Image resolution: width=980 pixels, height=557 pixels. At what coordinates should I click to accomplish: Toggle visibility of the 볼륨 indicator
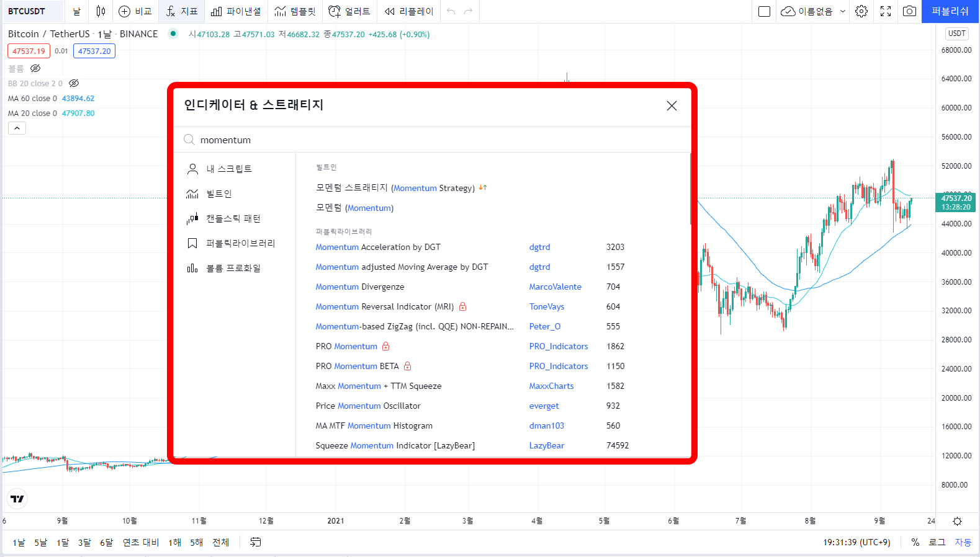tap(35, 68)
